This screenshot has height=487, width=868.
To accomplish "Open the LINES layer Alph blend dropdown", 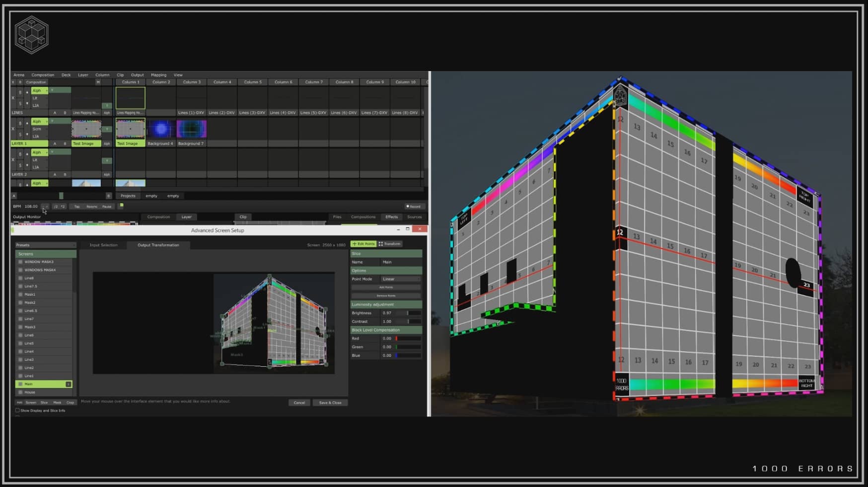I will coord(40,90).
